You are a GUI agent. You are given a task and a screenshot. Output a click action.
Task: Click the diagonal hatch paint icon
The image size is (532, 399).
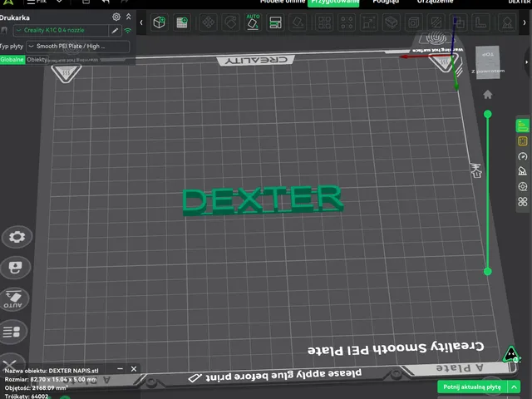(x=436, y=22)
